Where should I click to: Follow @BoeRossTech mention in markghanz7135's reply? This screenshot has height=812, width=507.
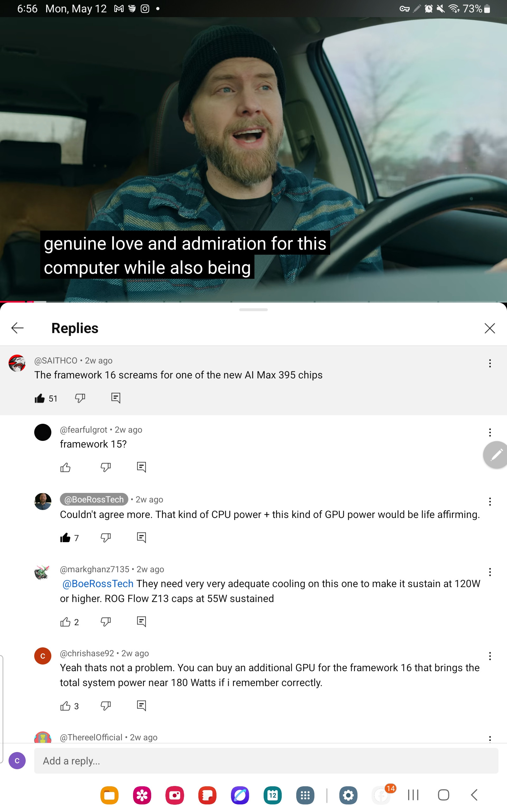click(x=98, y=584)
